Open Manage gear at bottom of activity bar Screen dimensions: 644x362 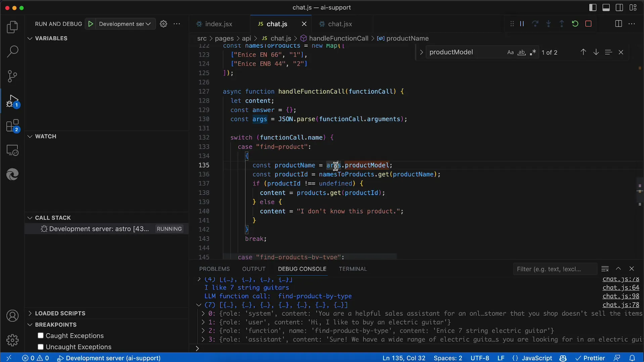[x=12, y=340]
